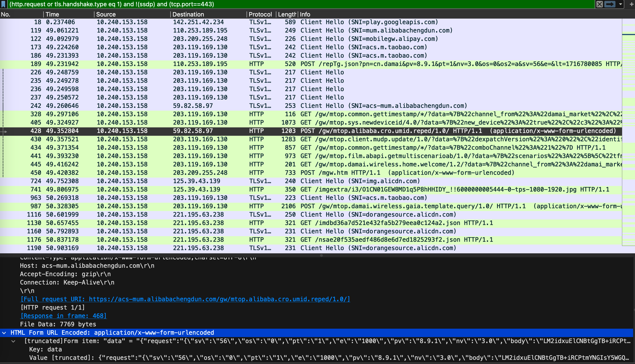
Task: Click the filter bookmark icon
Action: coord(3,4)
